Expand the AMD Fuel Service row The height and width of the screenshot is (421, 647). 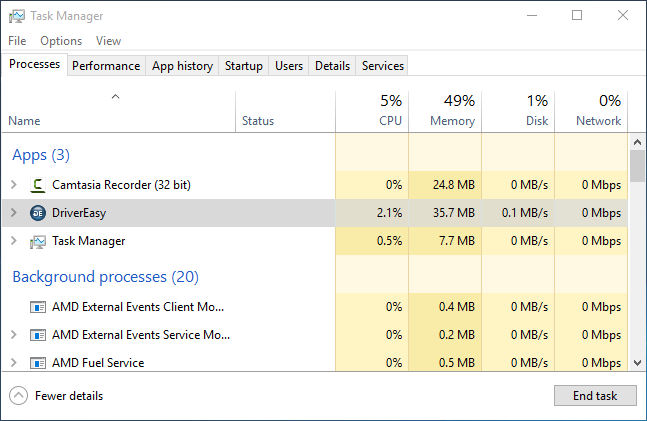coord(14,363)
